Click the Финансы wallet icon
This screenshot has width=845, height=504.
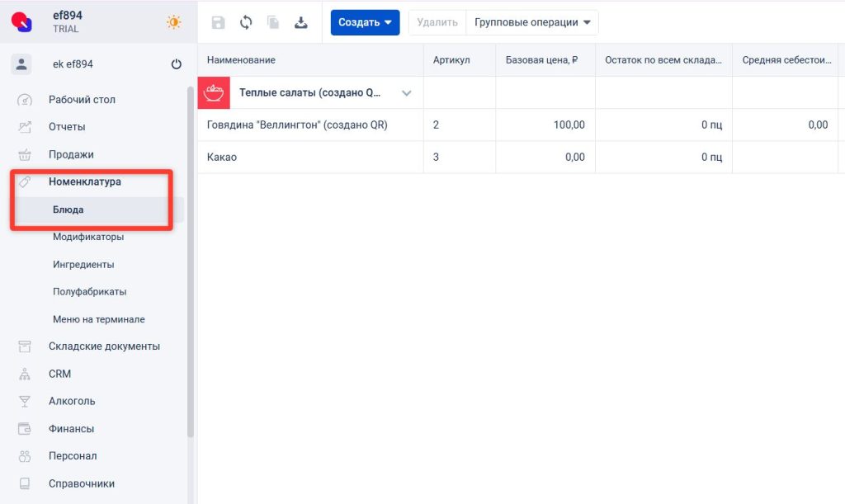click(25, 429)
